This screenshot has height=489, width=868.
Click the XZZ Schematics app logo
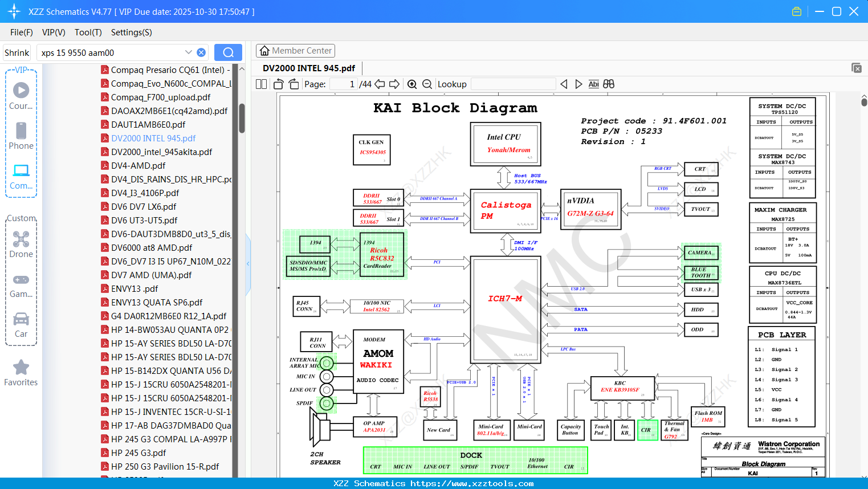pos(14,11)
